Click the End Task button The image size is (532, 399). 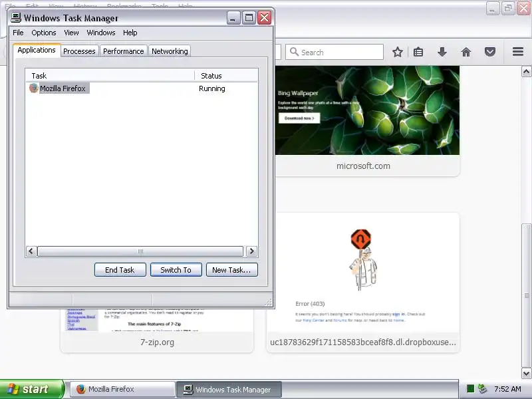(120, 270)
